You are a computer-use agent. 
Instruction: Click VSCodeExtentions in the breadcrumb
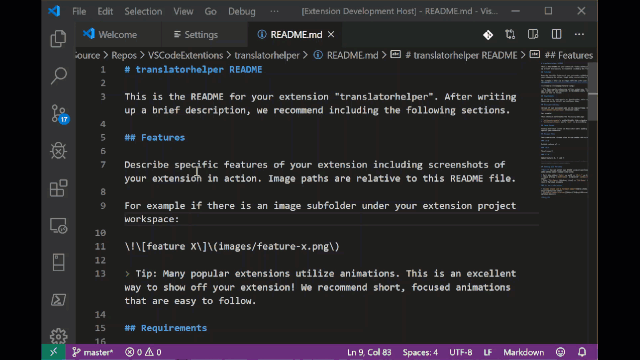pyautogui.click(x=185, y=55)
